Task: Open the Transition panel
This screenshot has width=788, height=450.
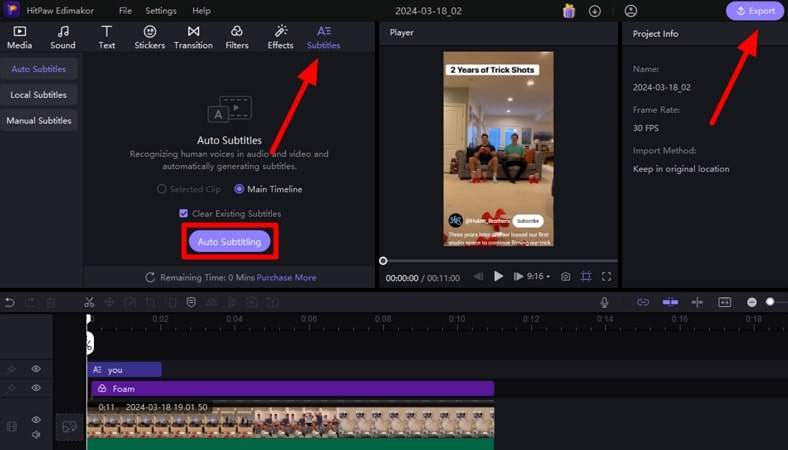Action: tap(193, 37)
